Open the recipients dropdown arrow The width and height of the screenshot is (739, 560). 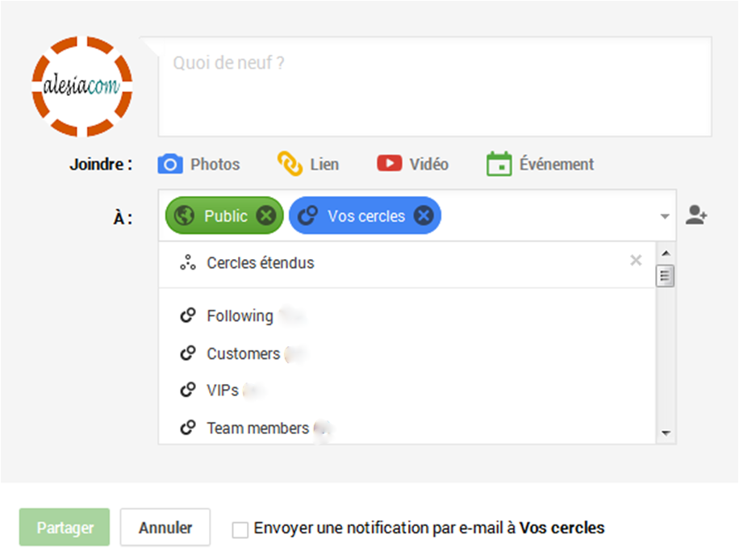point(664,216)
